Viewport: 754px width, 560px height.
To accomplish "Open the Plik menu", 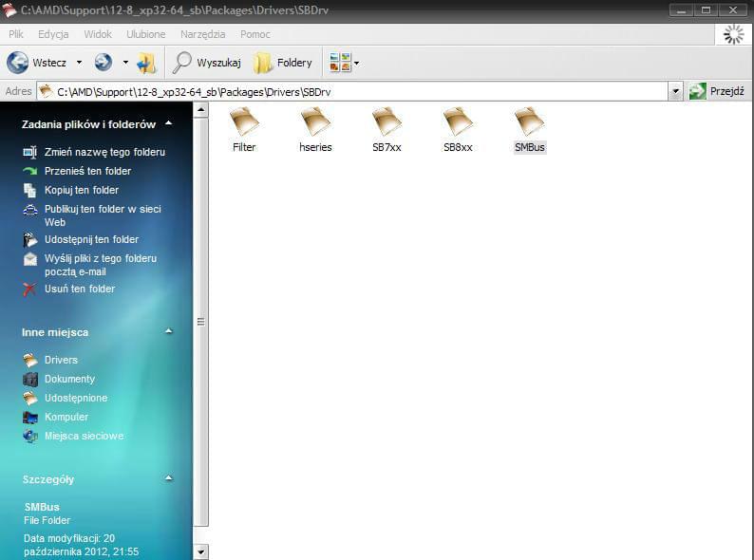I will [16, 34].
